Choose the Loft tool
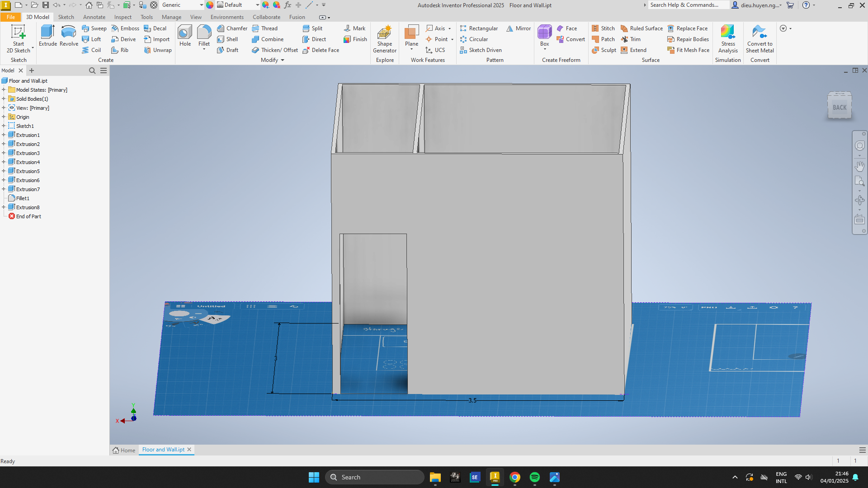 pyautogui.click(x=91, y=39)
